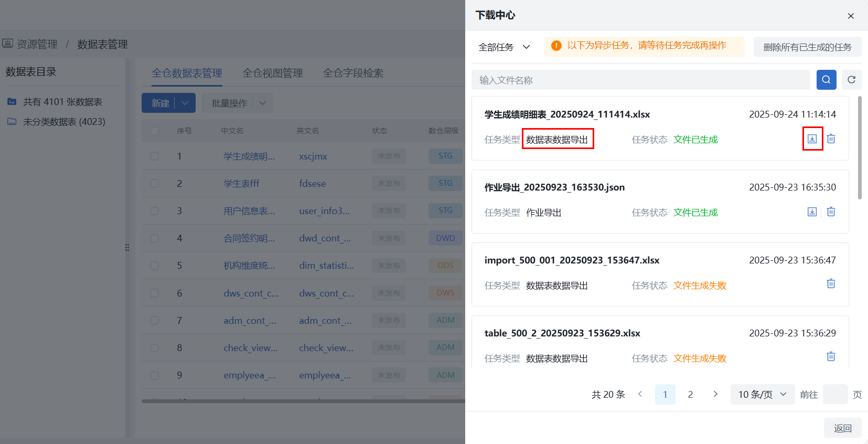This screenshot has height=444, width=868.
Task: Open the 10 条/页 page size dropdown
Action: (762, 395)
